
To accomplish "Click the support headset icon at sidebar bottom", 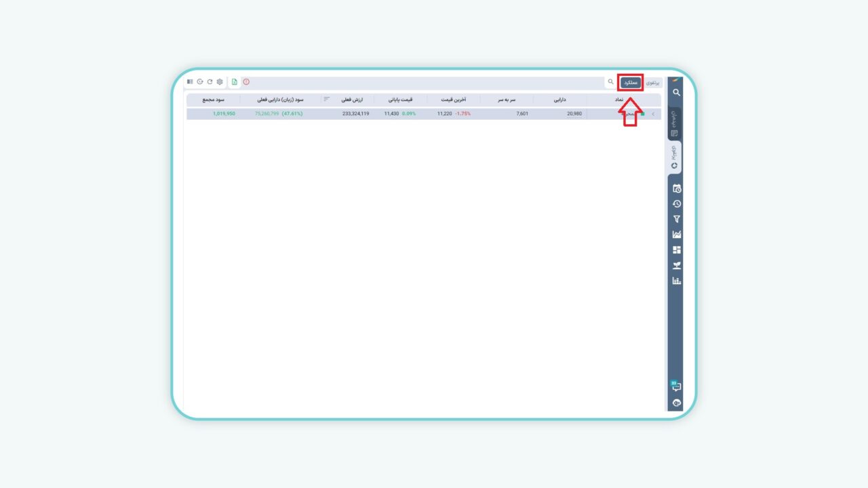I will [676, 403].
